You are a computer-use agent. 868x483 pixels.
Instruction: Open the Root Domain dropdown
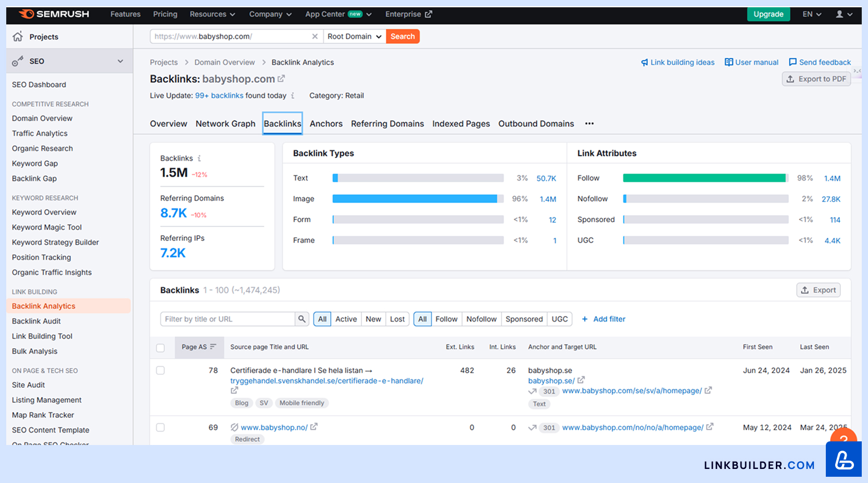point(355,36)
